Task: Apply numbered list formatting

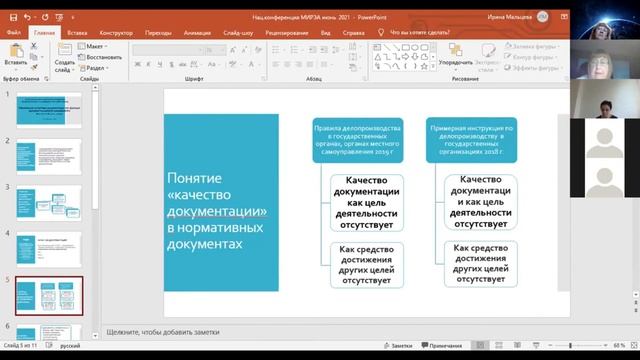Action: pos(295,50)
